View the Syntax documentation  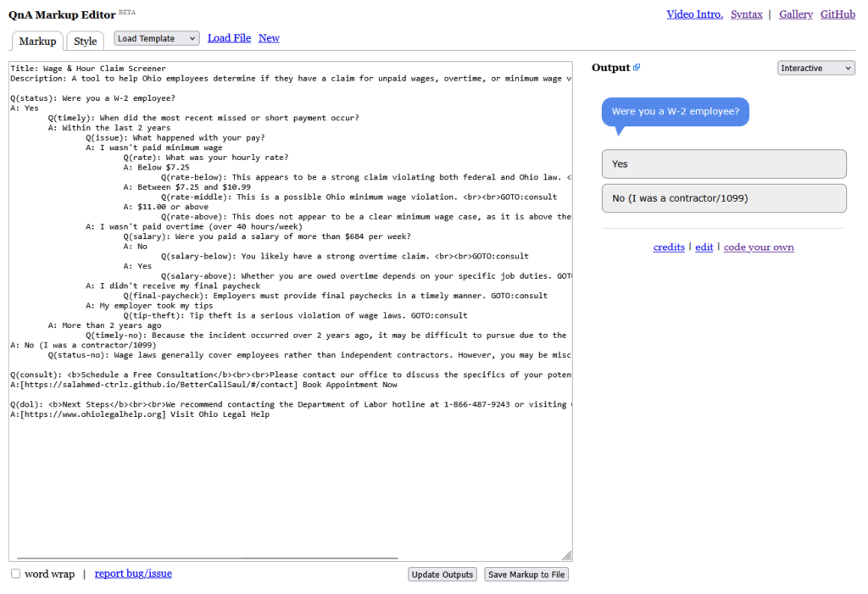(747, 14)
